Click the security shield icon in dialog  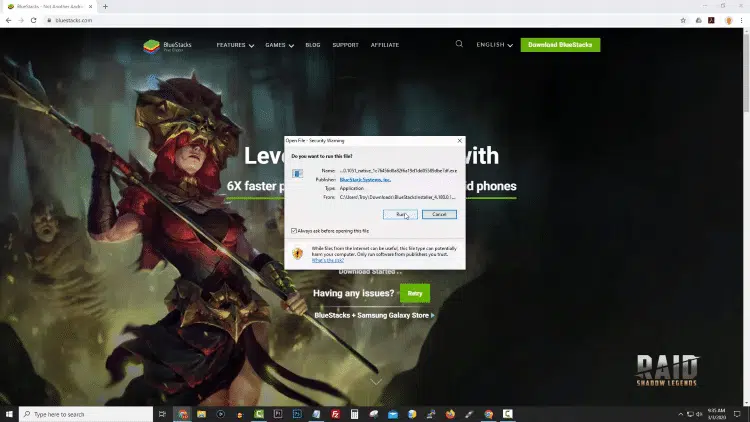(x=298, y=253)
